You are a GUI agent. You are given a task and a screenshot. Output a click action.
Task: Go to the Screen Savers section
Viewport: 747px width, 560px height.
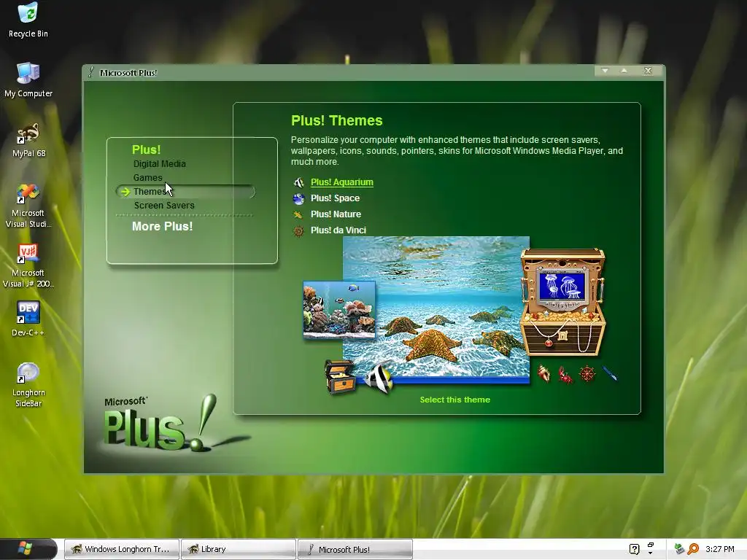(164, 205)
